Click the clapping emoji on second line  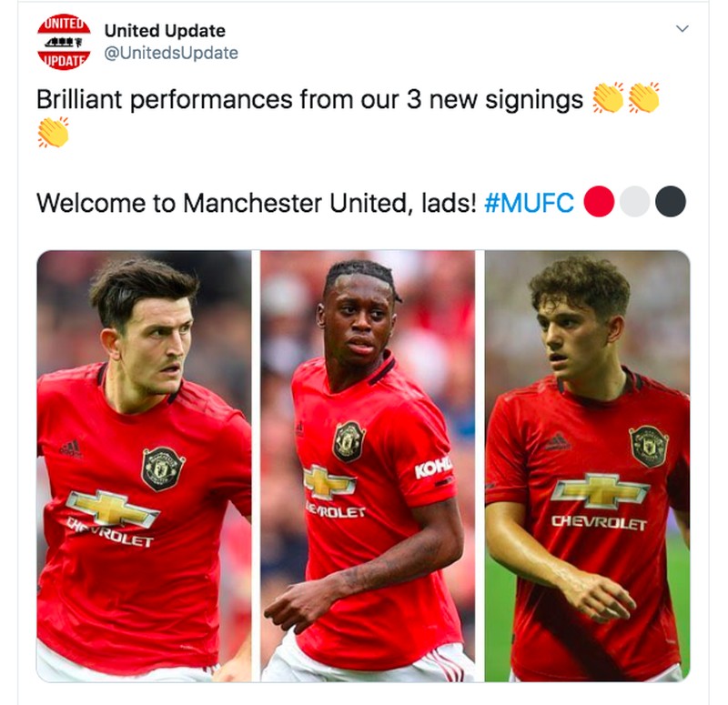click(x=54, y=132)
